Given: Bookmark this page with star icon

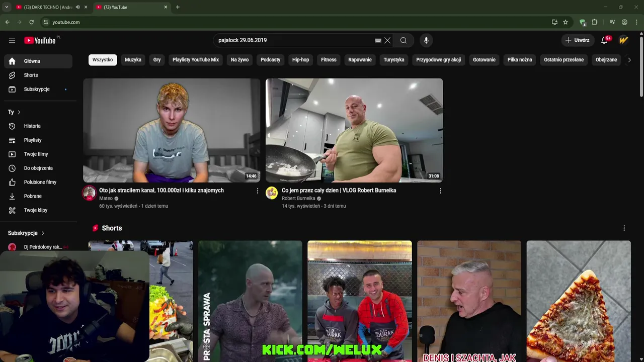Looking at the screenshot, I should click(x=566, y=22).
